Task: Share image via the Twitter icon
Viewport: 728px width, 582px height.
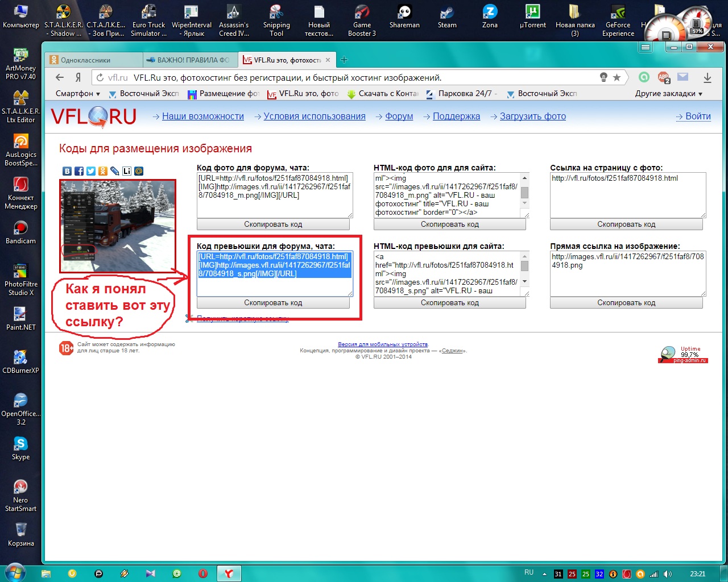Action: [91, 171]
